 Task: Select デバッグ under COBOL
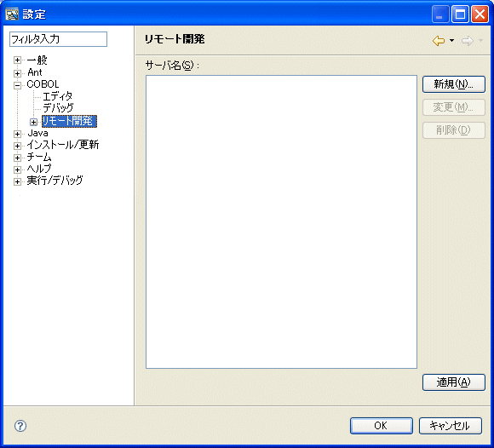(x=58, y=108)
